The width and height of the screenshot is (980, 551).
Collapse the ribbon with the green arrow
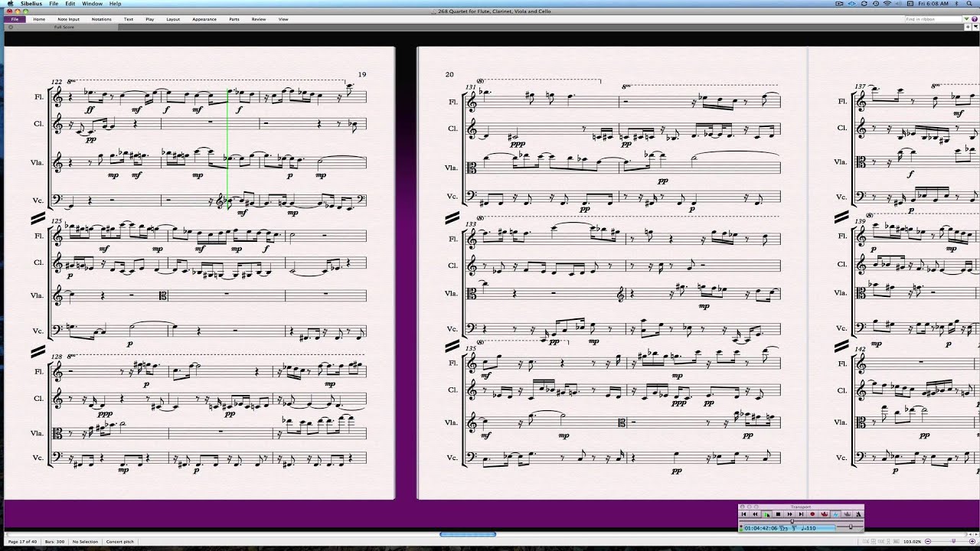pos(966,19)
